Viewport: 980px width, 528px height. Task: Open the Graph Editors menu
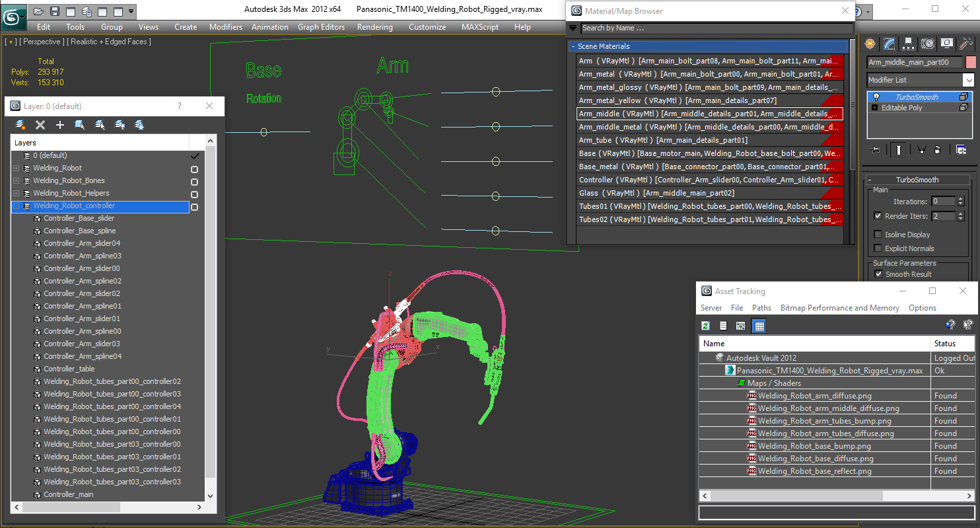[x=321, y=27]
